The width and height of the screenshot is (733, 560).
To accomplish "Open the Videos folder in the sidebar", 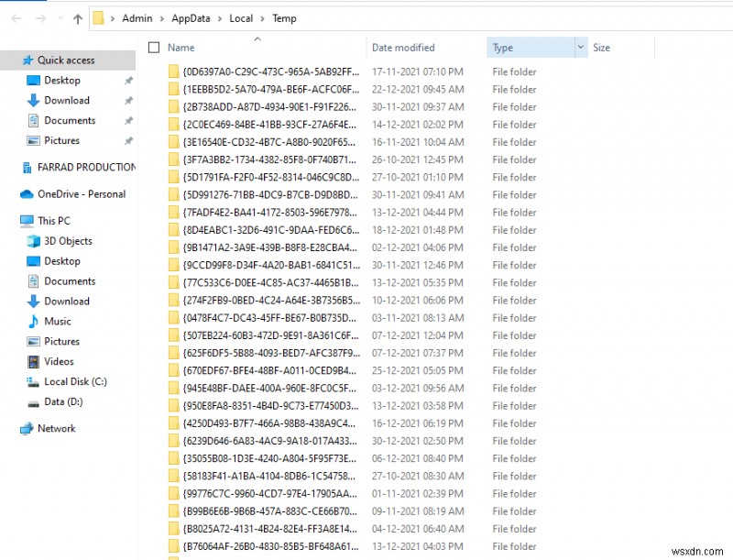I will point(58,361).
